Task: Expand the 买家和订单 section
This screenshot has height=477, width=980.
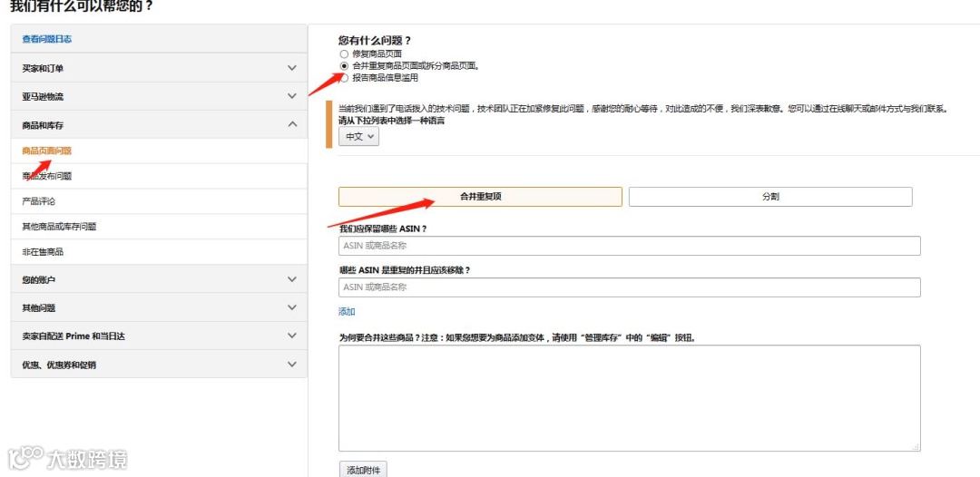Action: click(x=160, y=68)
